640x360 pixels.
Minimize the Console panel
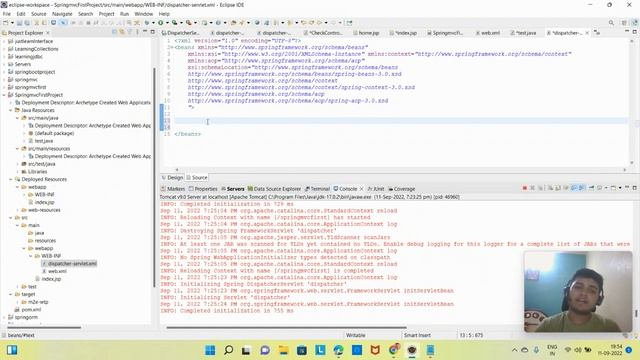pyautogui.click(x=627, y=188)
